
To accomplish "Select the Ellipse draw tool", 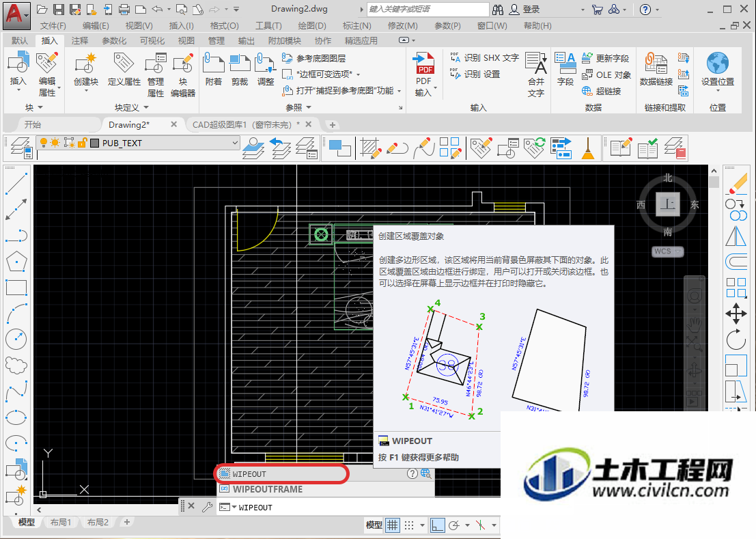I will [16, 417].
